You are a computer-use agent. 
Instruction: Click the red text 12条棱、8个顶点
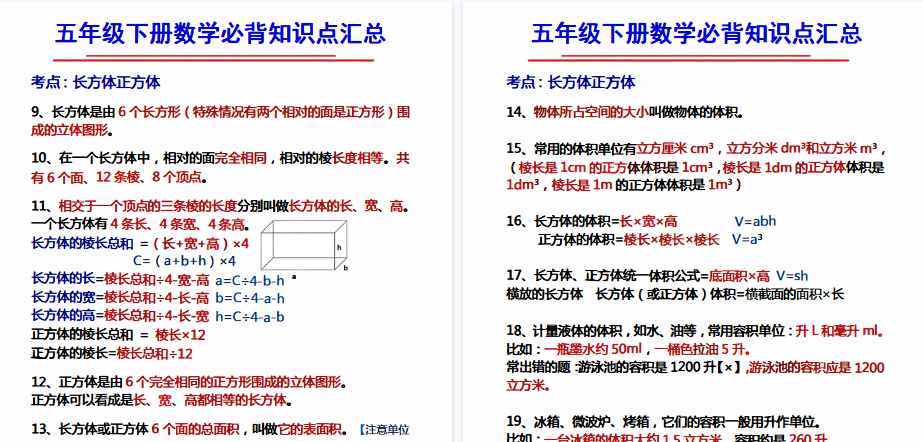tap(148, 177)
